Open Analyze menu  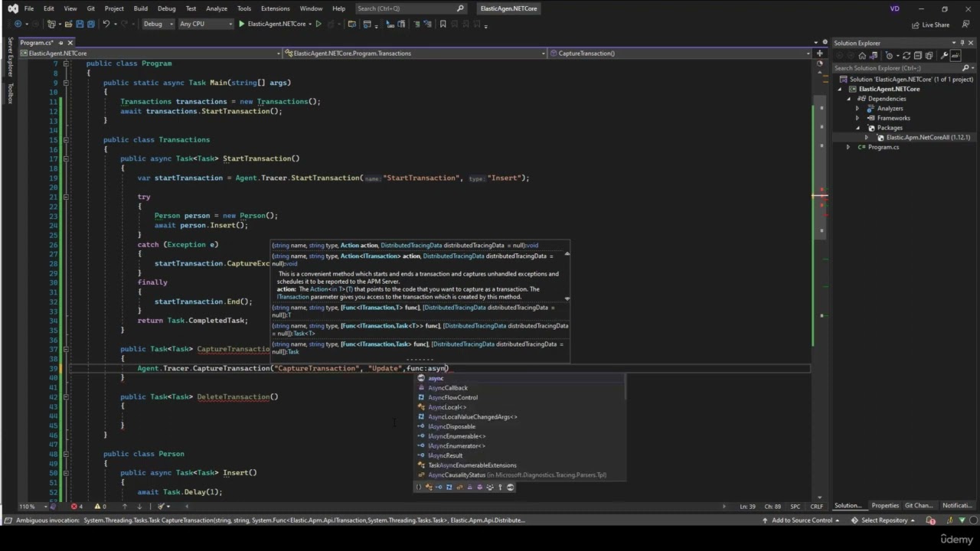(x=217, y=8)
